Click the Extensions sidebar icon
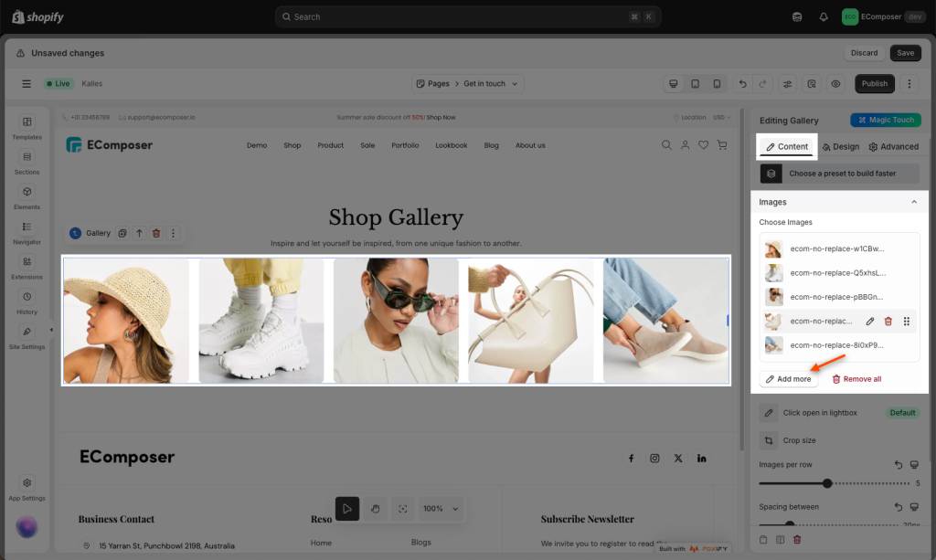 [27, 267]
